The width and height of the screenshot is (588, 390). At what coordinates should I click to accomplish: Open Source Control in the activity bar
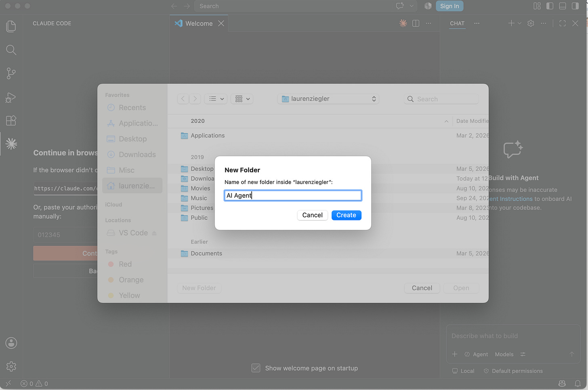tap(11, 73)
